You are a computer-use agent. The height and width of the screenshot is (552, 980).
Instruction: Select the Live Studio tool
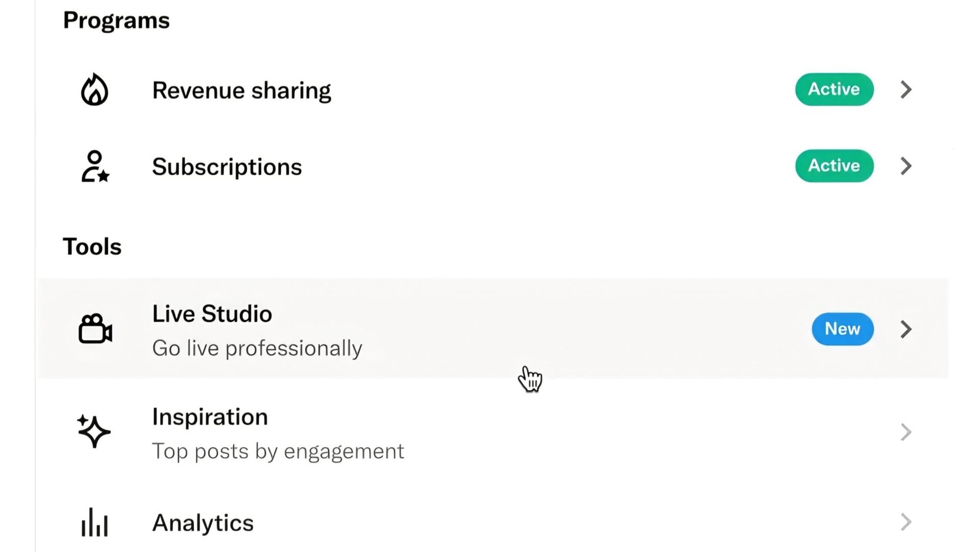click(x=493, y=329)
